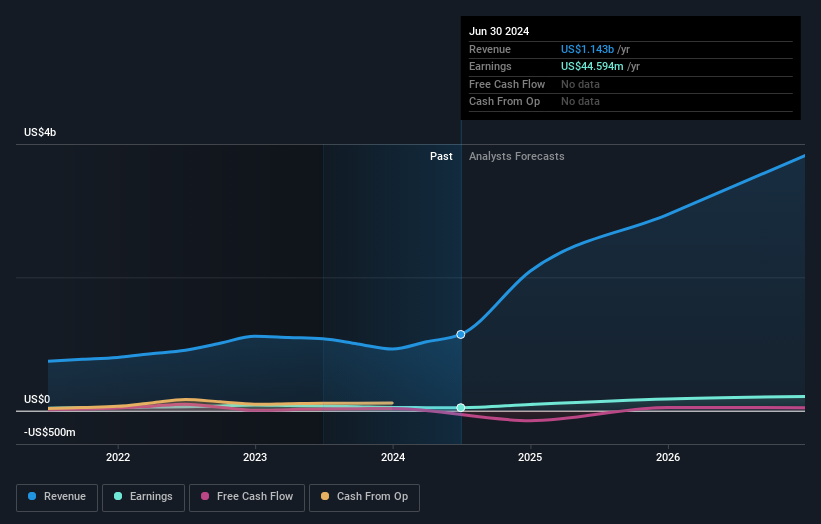This screenshot has width=821, height=524.
Task: Toggle the Cash From Op legend button
Action: [364, 497]
